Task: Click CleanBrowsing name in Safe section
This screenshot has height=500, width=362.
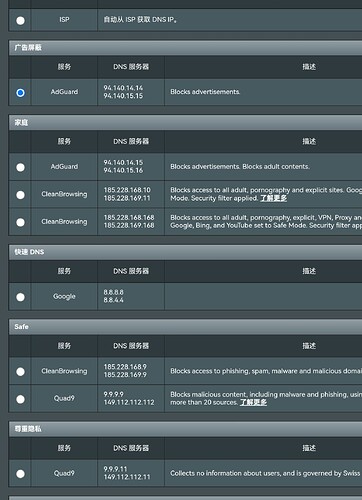Action: coord(64,371)
